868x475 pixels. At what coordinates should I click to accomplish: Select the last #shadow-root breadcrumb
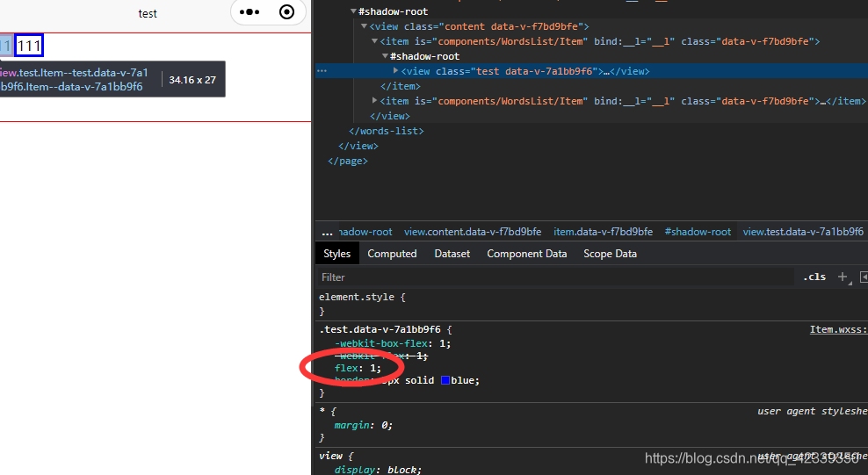(698, 232)
